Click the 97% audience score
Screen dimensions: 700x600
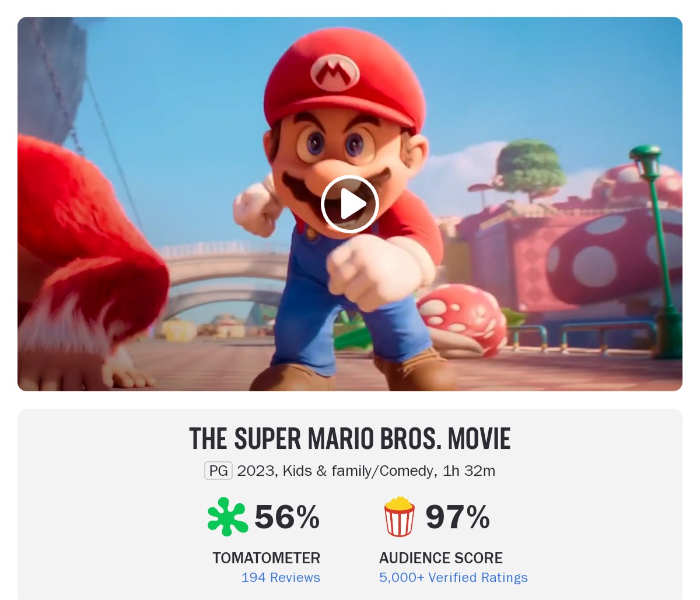pos(457,517)
